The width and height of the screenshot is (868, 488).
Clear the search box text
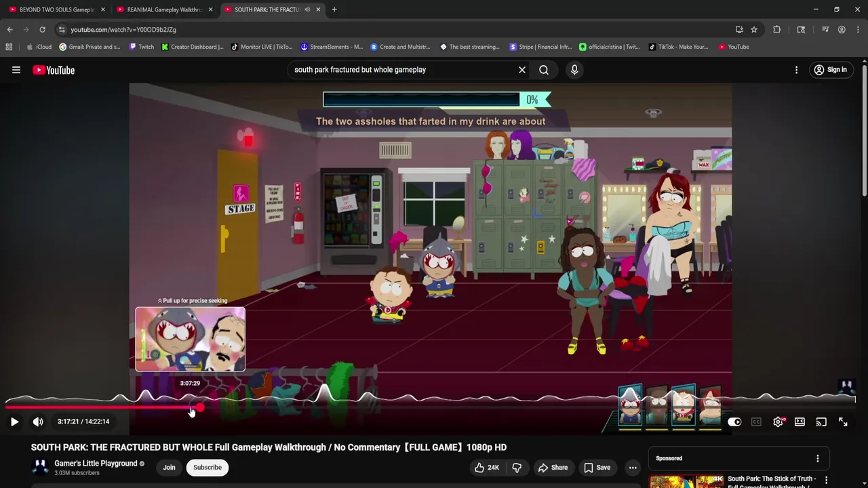(522, 70)
